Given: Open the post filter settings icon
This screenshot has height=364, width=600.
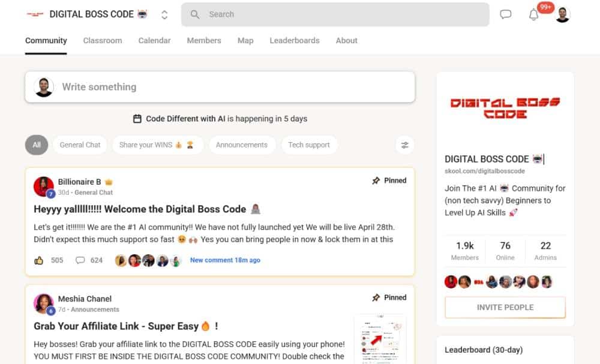Looking at the screenshot, I should click(x=404, y=145).
